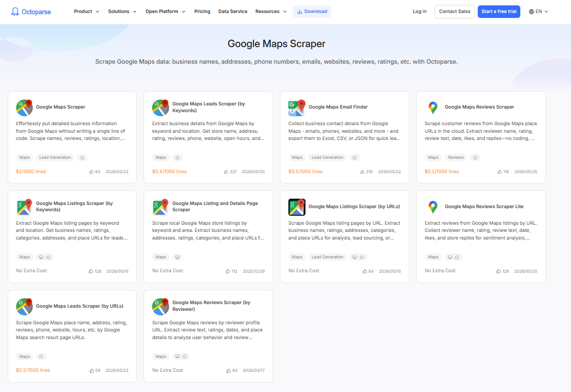The width and height of the screenshot is (571, 392).
Task: Click the desktop tag on Listing and Details Page card
Action: (x=178, y=257)
